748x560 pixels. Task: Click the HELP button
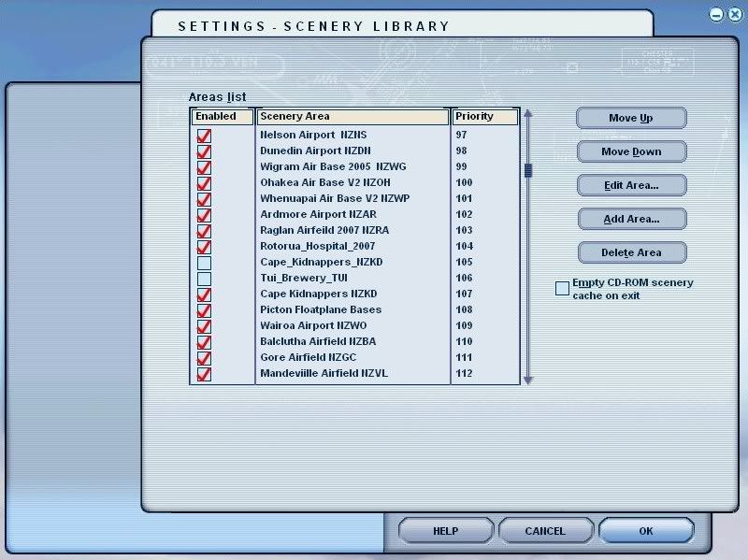(x=445, y=531)
